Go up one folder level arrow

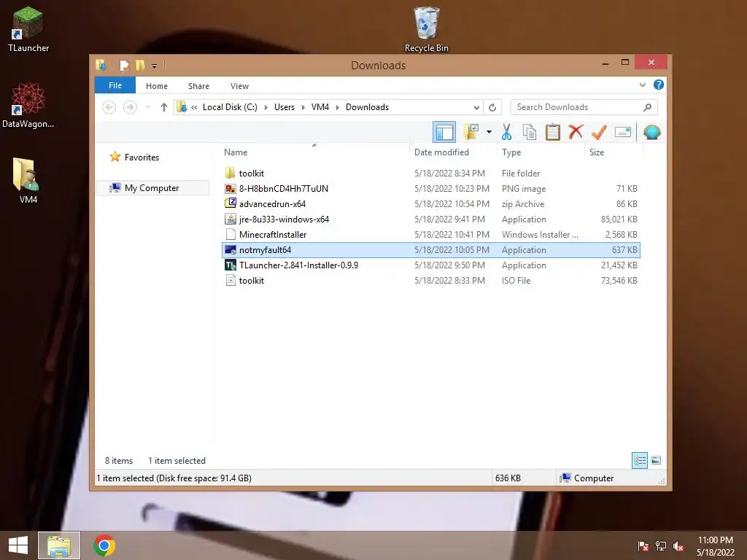[x=164, y=107]
